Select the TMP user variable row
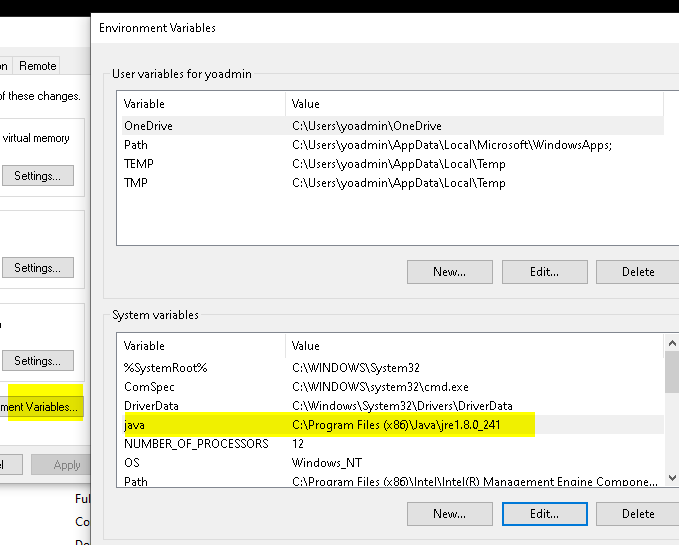 click(x=388, y=183)
